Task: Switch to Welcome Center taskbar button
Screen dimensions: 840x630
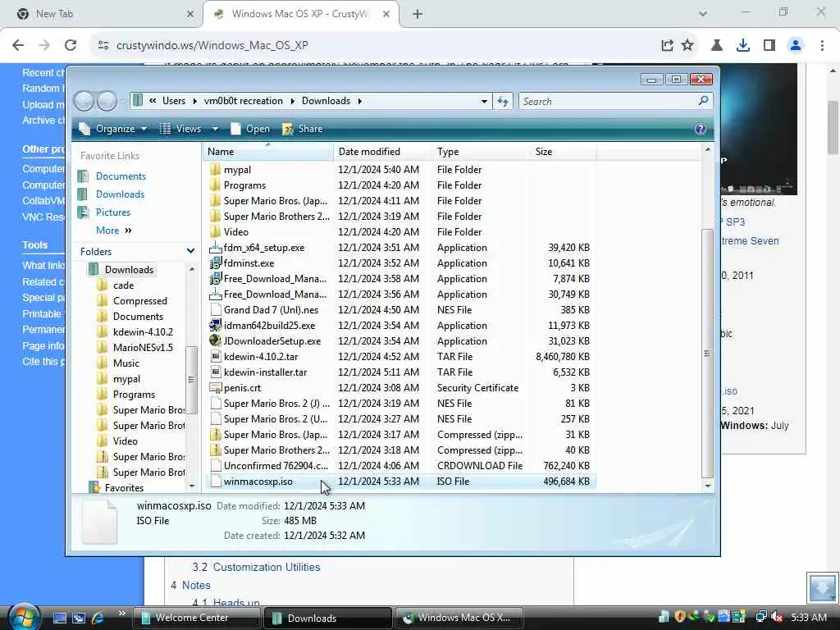Action: [195, 618]
